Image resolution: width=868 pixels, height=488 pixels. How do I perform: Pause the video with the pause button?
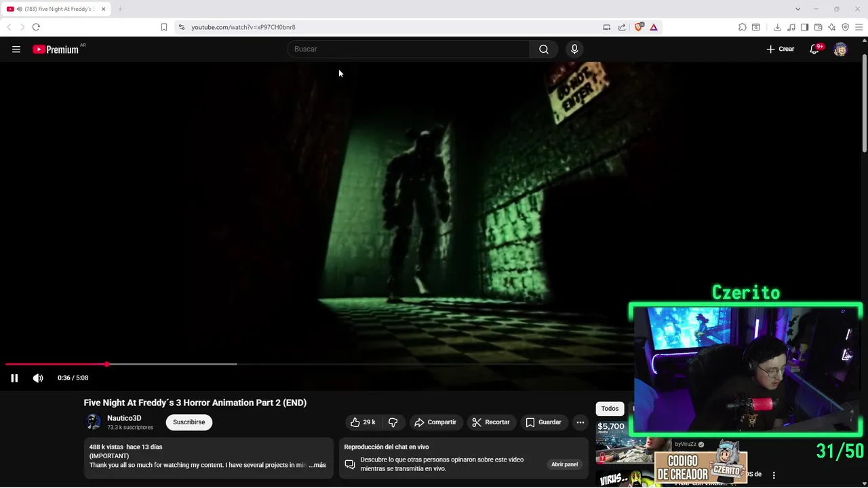click(x=14, y=378)
